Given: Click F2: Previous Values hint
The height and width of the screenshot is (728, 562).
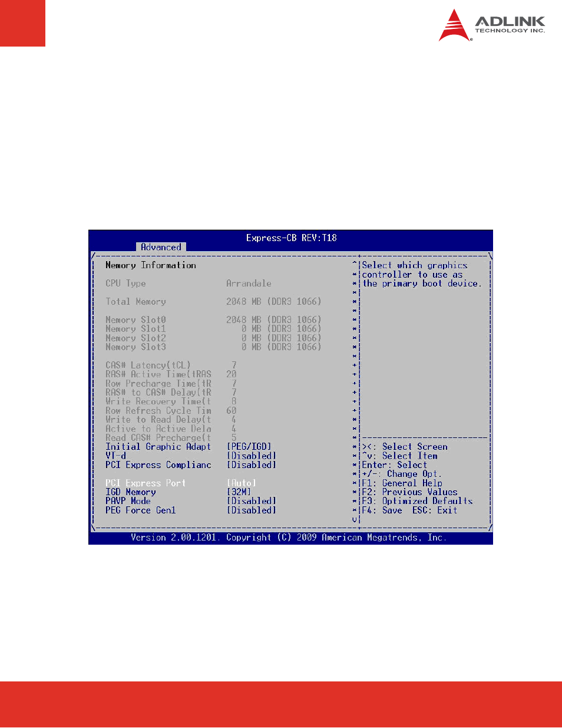Looking at the screenshot, I should point(409,492).
